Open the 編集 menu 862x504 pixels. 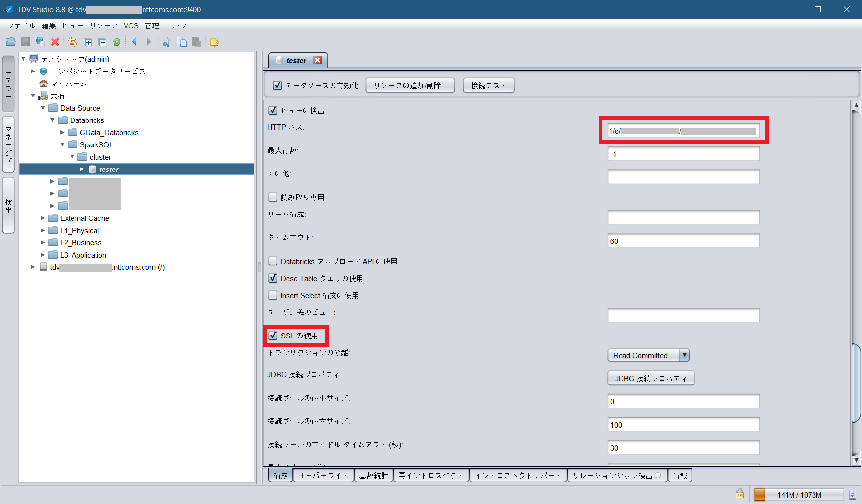pos(48,25)
